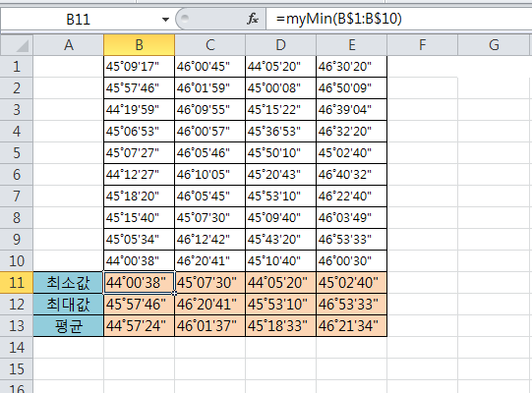Click the fill handle of cell B11
Screen dimensions: 532x393
coord(174,294)
